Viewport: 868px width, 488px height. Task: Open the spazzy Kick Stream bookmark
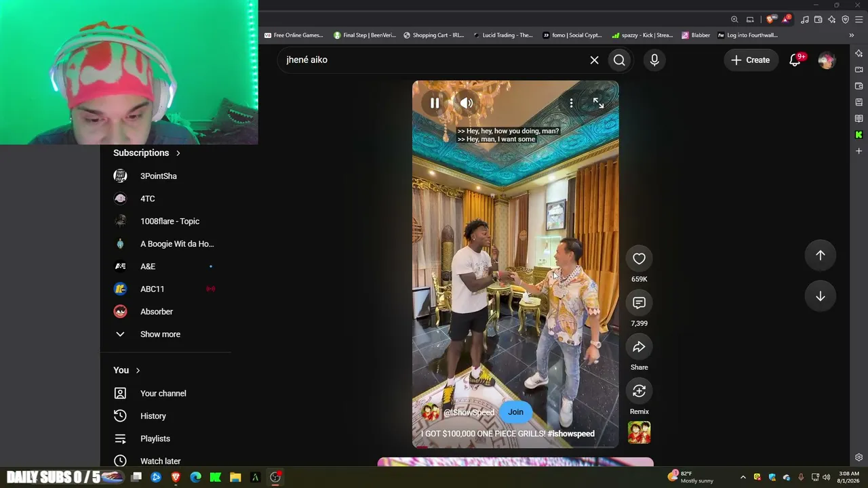[642, 35]
